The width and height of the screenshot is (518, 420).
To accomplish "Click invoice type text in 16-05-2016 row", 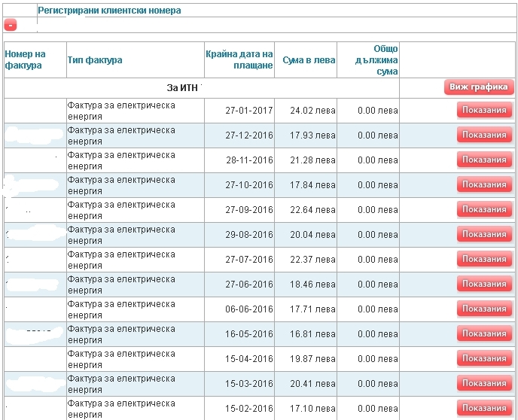I will point(121,334).
